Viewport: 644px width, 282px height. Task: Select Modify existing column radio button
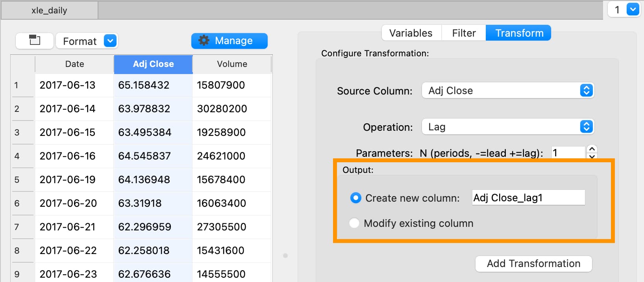pyautogui.click(x=354, y=223)
